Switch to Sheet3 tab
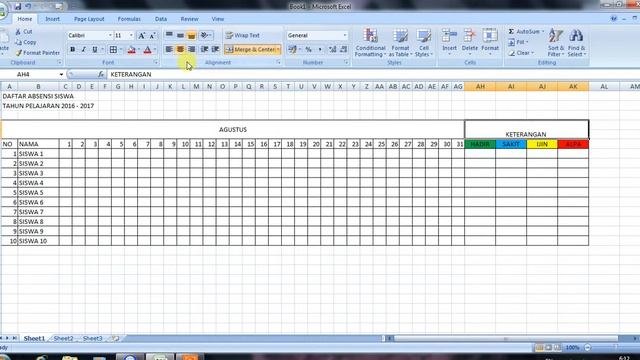This screenshot has height=360, width=640. [93, 338]
